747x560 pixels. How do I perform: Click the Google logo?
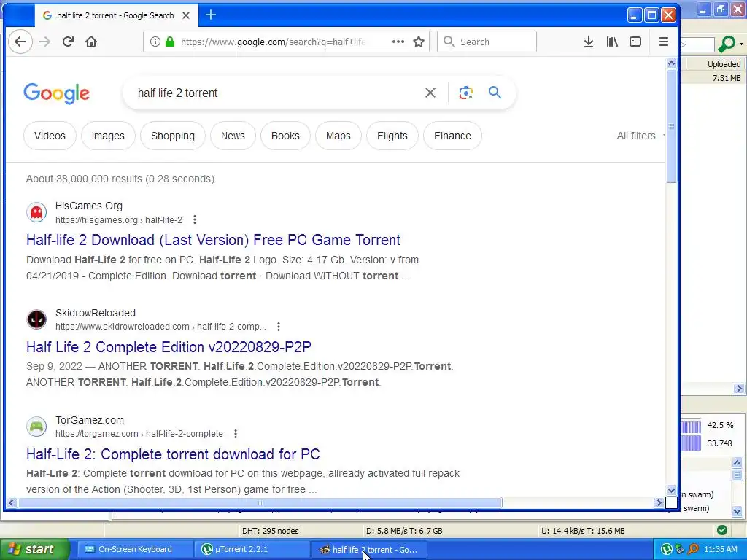[57, 93]
